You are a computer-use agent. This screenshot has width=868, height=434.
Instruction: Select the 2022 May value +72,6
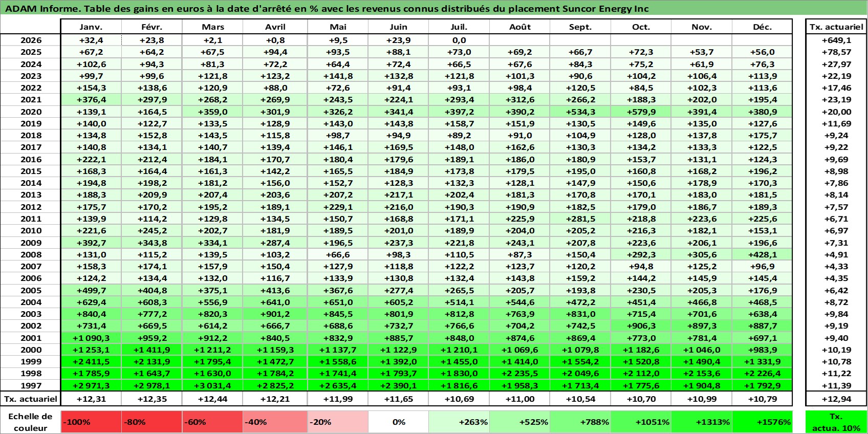point(338,88)
